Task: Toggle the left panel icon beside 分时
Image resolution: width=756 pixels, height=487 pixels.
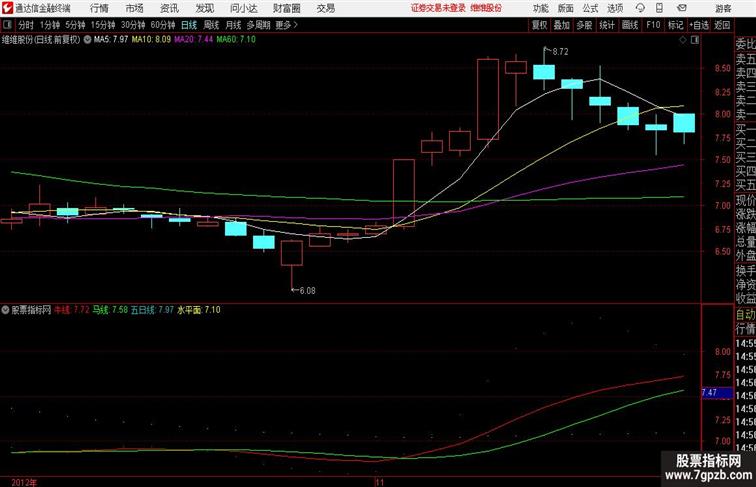Action: pyautogui.click(x=7, y=25)
